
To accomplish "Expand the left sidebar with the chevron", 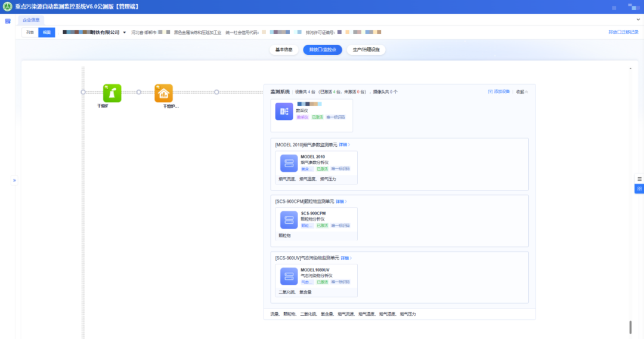I will pyautogui.click(x=14, y=180).
